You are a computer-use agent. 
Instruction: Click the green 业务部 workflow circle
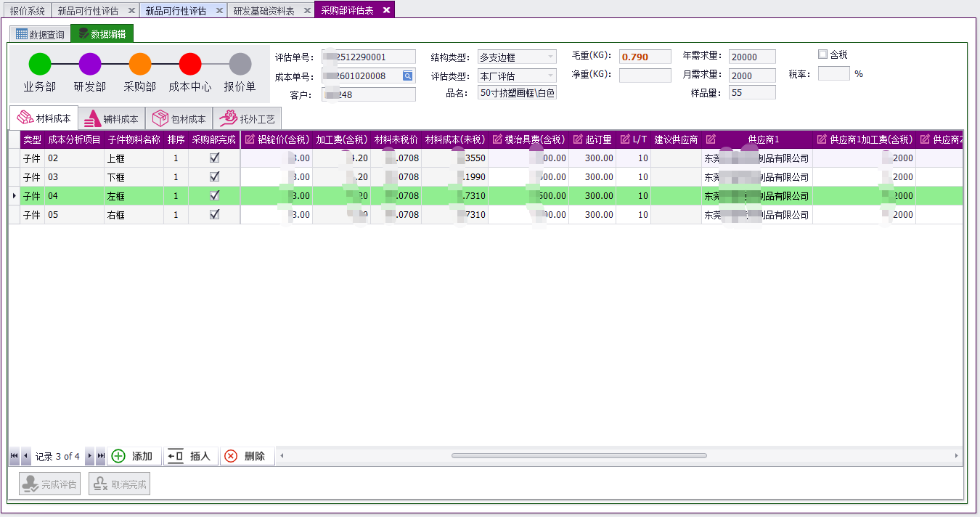[x=40, y=64]
